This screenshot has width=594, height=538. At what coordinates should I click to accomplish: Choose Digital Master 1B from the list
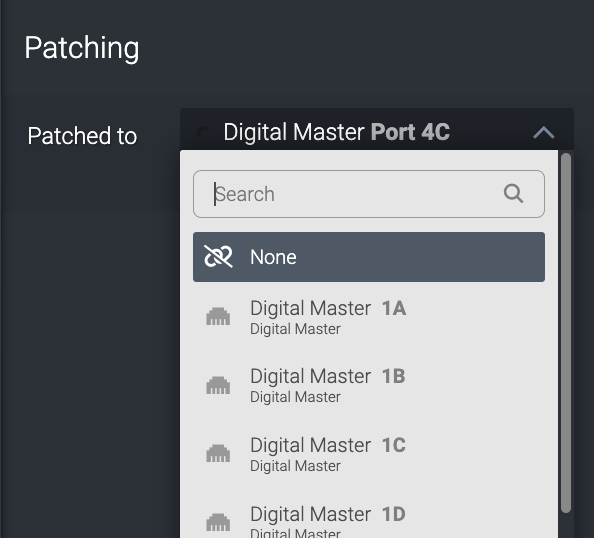point(369,385)
